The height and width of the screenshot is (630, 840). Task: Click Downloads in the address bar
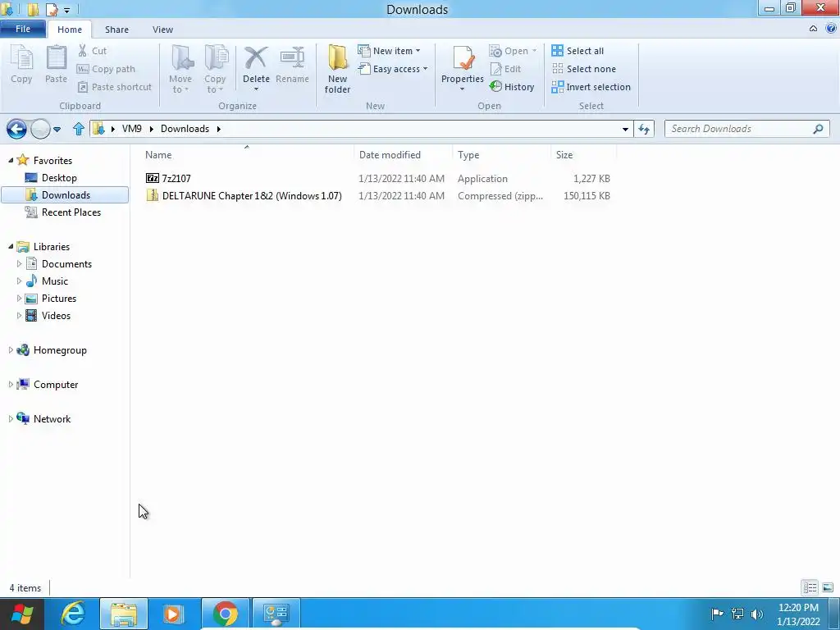[x=185, y=129]
